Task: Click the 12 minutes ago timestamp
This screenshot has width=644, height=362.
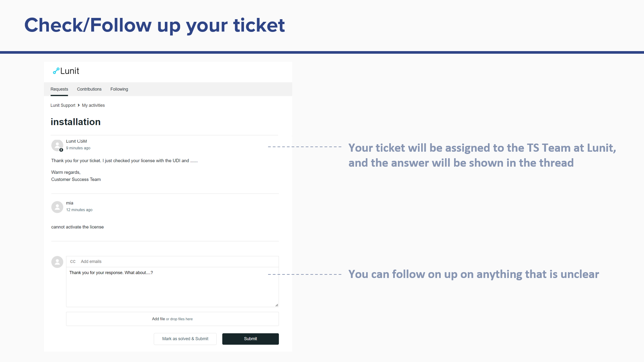Action: click(x=79, y=210)
